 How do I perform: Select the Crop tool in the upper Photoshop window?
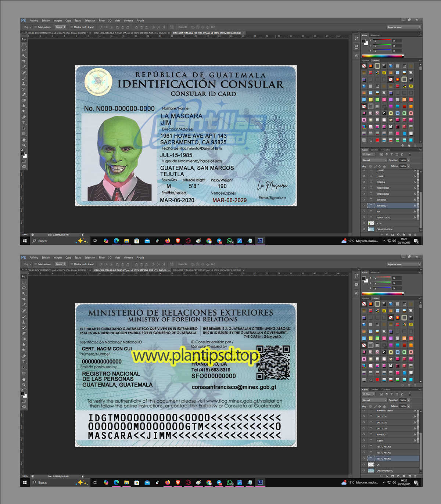point(24,61)
